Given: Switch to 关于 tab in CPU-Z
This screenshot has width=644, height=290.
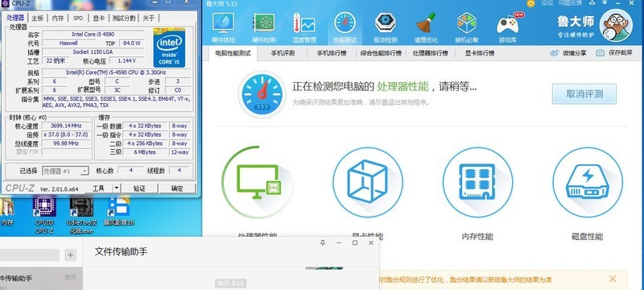Looking at the screenshot, I should [149, 18].
